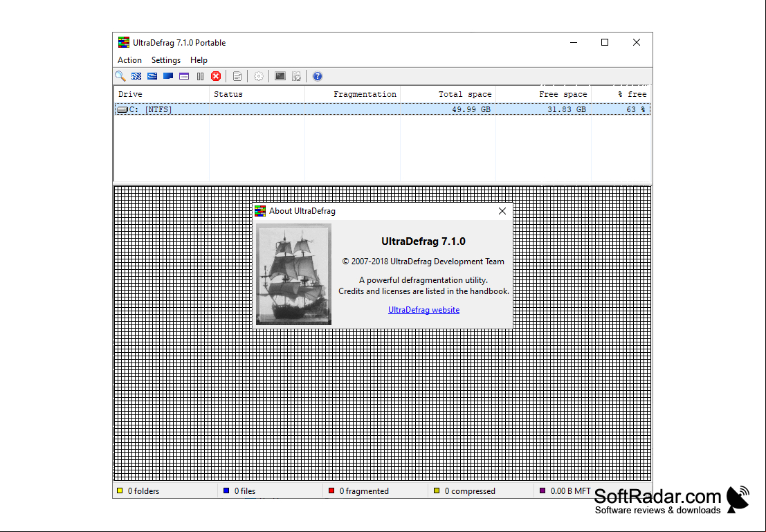Open help via blue question icon

318,76
